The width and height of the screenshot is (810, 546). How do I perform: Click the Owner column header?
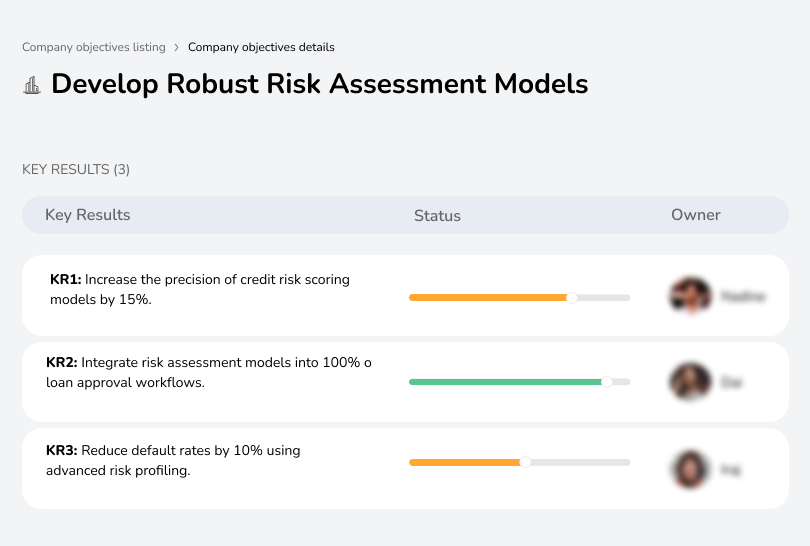click(x=695, y=215)
